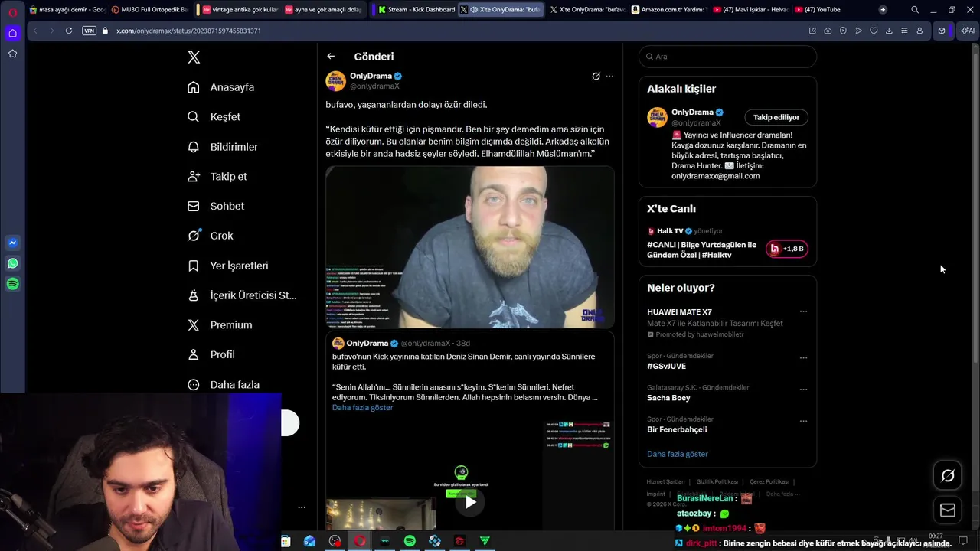
Task: Join the Halk TV live +1,8 B badge
Action: point(787,249)
